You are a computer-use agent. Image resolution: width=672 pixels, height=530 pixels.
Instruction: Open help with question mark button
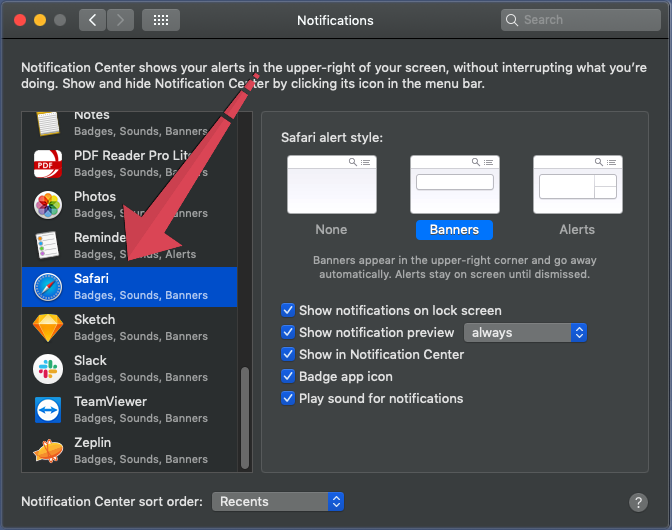click(x=638, y=502)
